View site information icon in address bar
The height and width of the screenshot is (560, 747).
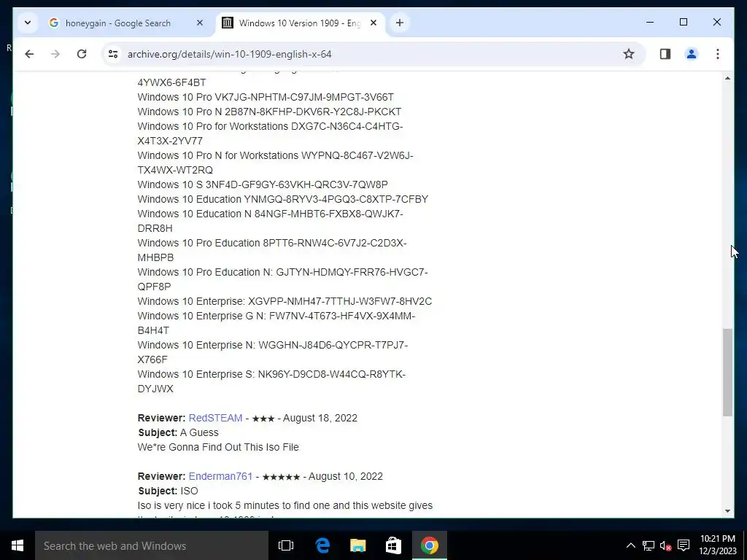point(113,54)
